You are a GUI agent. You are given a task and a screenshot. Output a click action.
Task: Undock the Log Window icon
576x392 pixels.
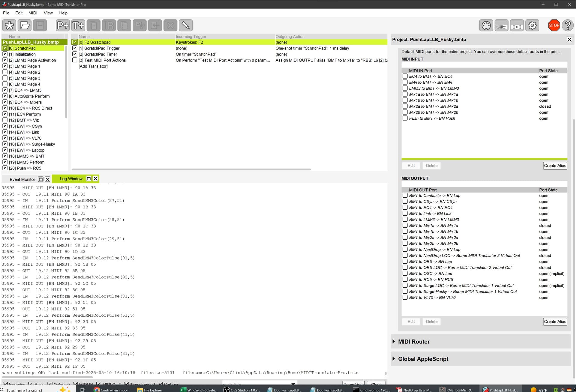[x=89, y=178]
